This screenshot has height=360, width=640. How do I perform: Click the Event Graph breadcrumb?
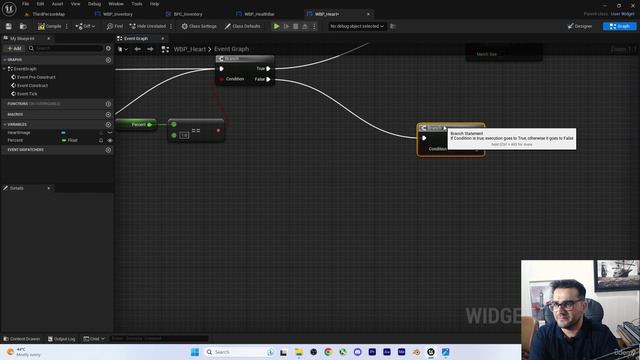[231, 49]
